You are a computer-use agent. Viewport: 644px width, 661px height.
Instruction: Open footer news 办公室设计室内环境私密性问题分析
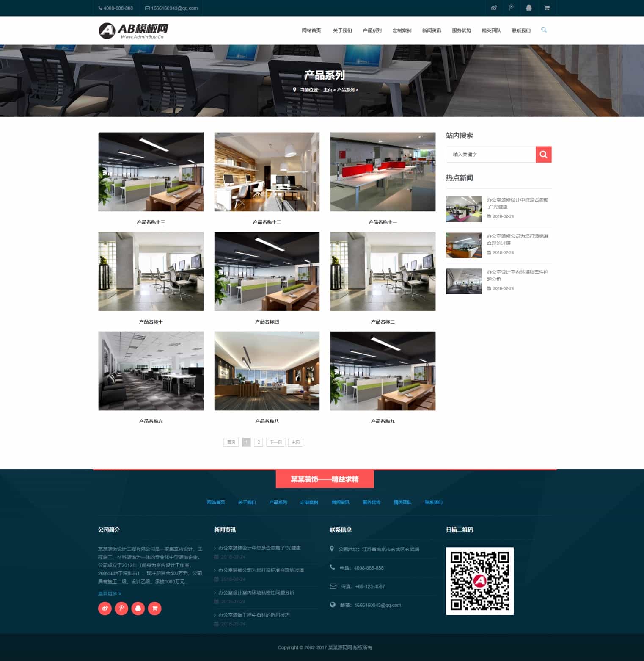click(256, 593)
